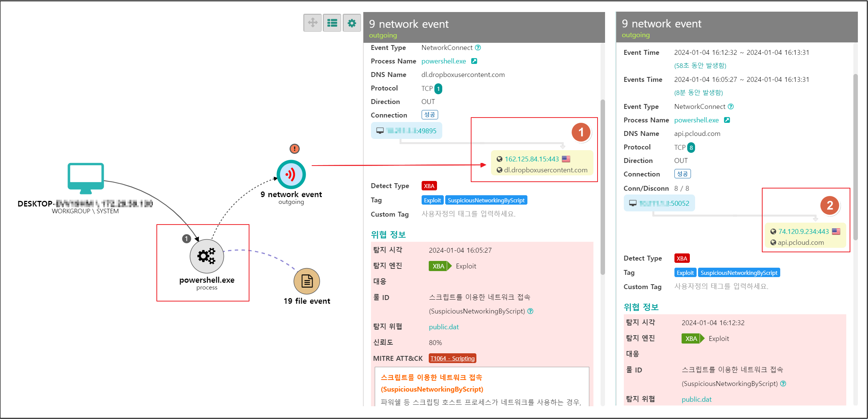The width and height of the screenshot is (868, 419).
Task: Click detection time 2024-01-04 16:05:27
Action: pyautogui.click(x=460, y=250)
